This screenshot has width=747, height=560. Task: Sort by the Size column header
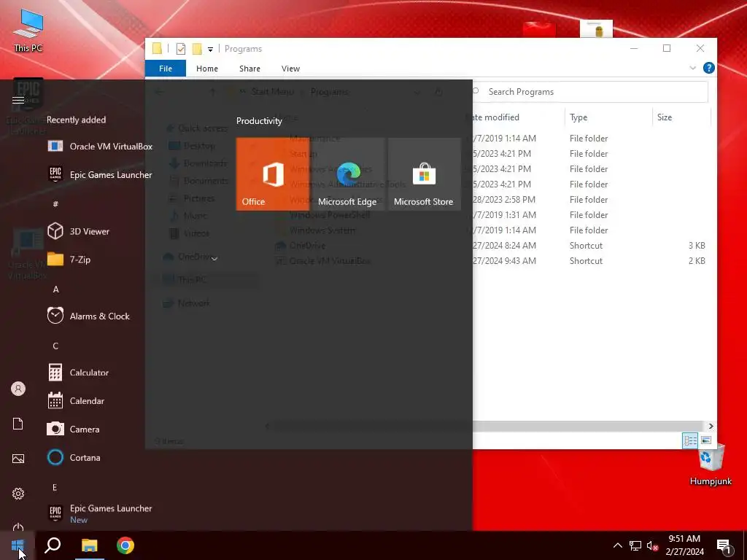pos(681,117)
